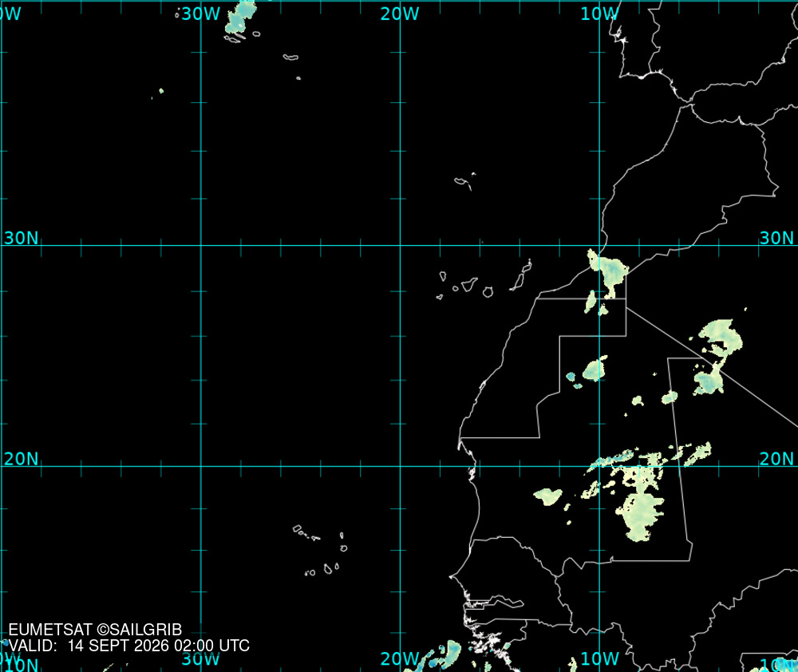Click the 30N and 10W gridline intersection
The width and height of the screenshot is (798, 672).
[599, 245]
